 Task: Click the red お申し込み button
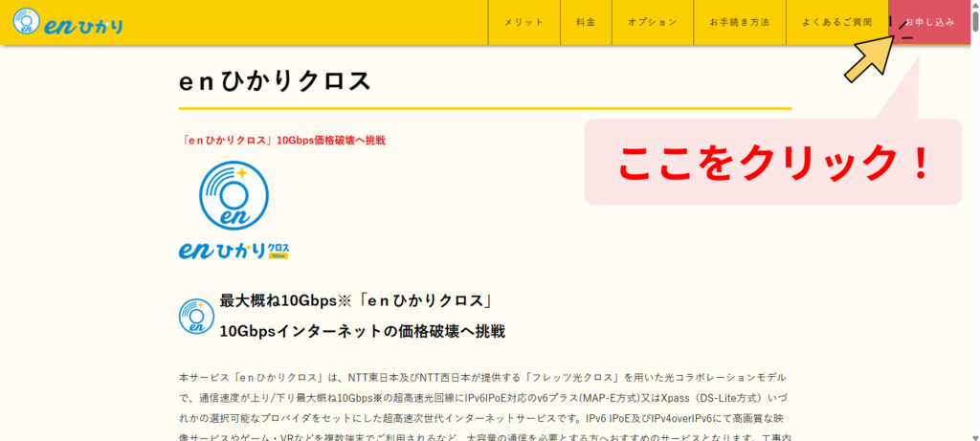[929, 23]
